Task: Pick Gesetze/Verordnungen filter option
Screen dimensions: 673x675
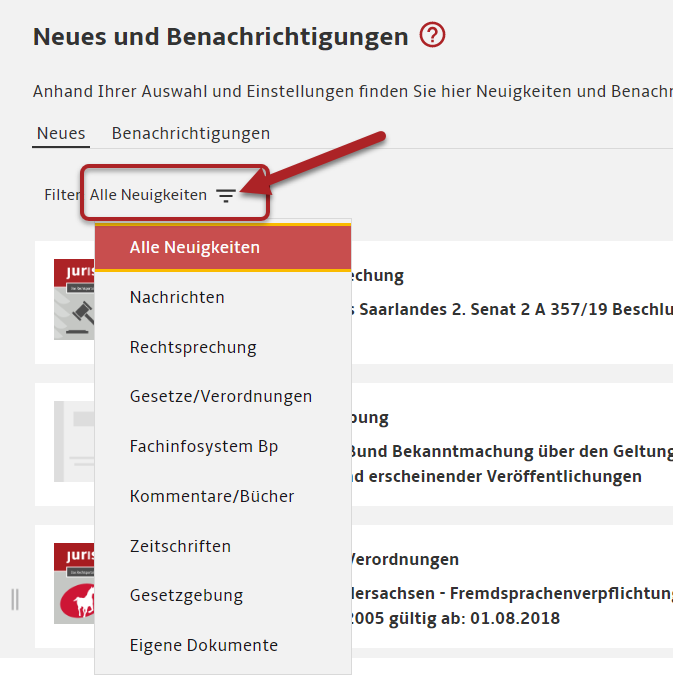Action: [221, 396]
